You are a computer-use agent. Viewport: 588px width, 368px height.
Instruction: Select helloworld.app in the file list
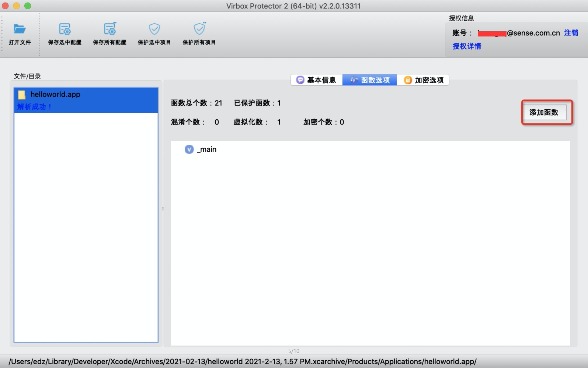coord(86,100)
